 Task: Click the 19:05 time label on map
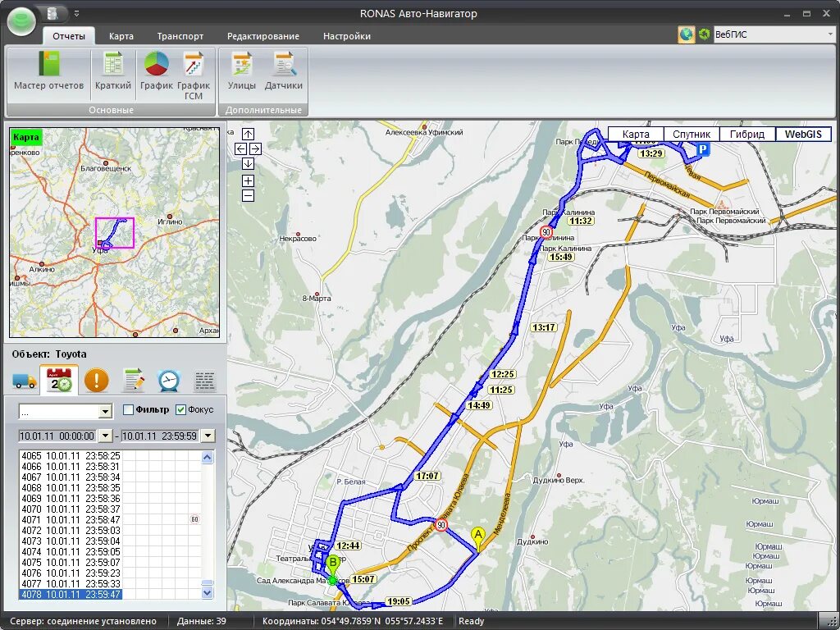[399, 601]
